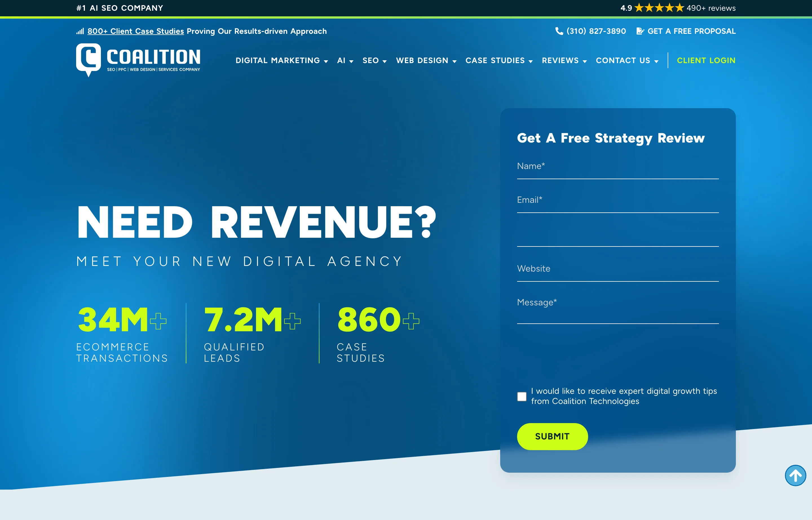Click the #1 AI SEO COMPANY text
812x520 pixels.
(120, 8)
